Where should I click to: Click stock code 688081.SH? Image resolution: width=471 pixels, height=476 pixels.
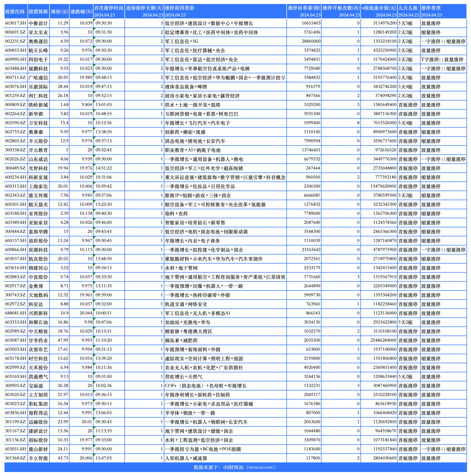point(15,313)
